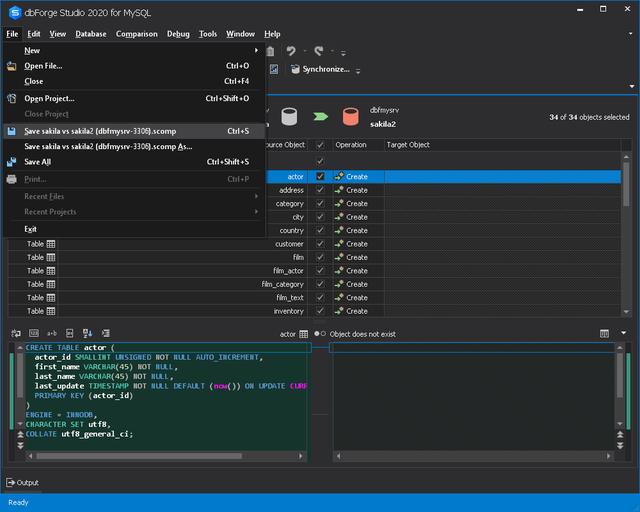Click Save sakila vs sakila2 scomp As
640x512 pixels.
(x=108, y=146)
